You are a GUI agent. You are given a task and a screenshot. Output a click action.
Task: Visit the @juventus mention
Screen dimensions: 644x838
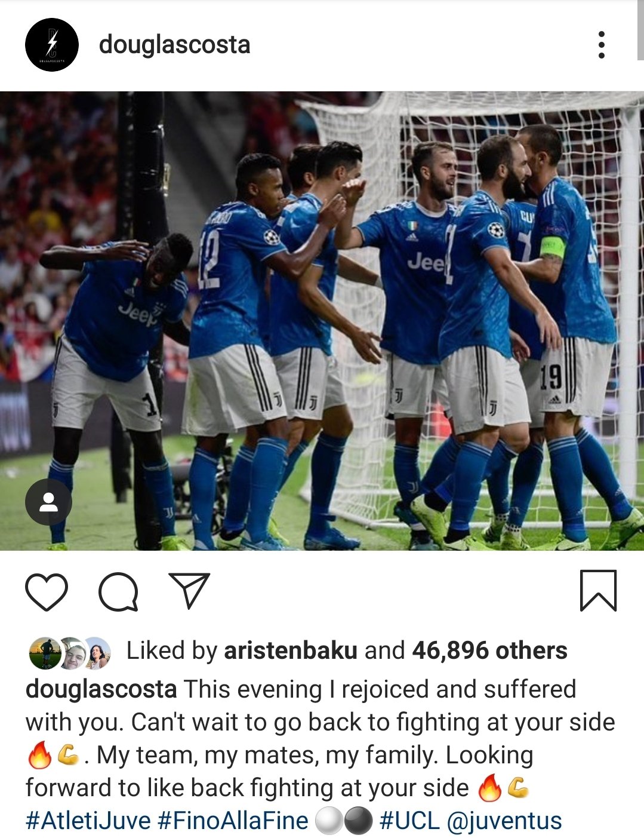coord(504,821)
